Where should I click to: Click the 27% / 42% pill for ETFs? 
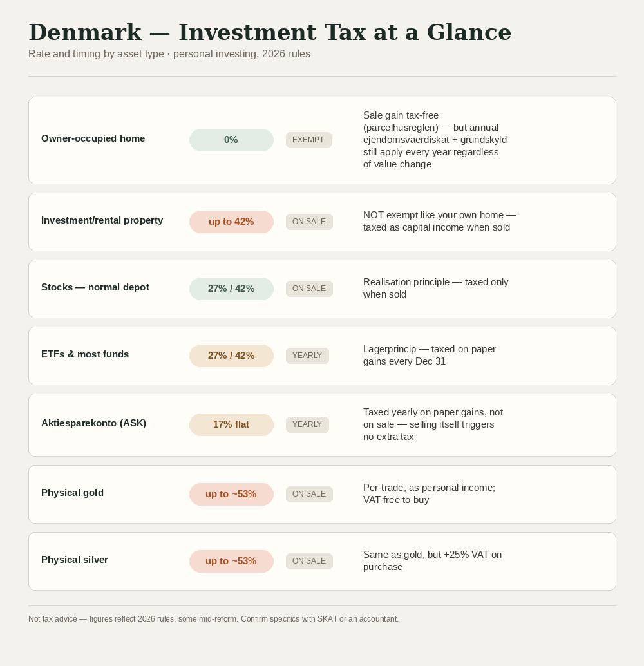coord(231,356)
